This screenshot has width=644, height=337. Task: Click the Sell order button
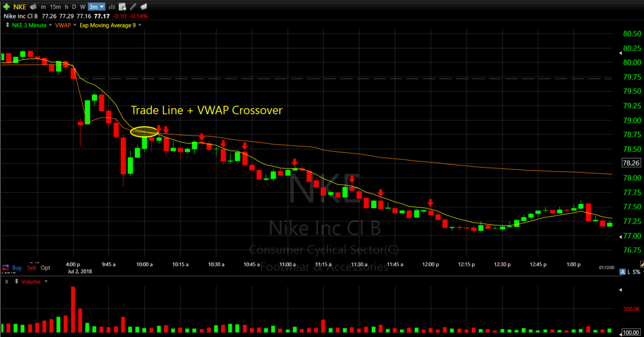32,268
